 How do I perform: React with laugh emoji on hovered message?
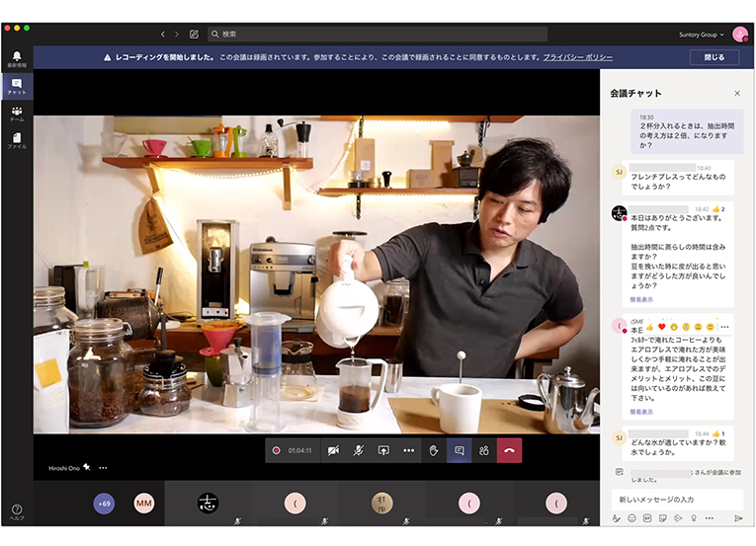[674, 327]
